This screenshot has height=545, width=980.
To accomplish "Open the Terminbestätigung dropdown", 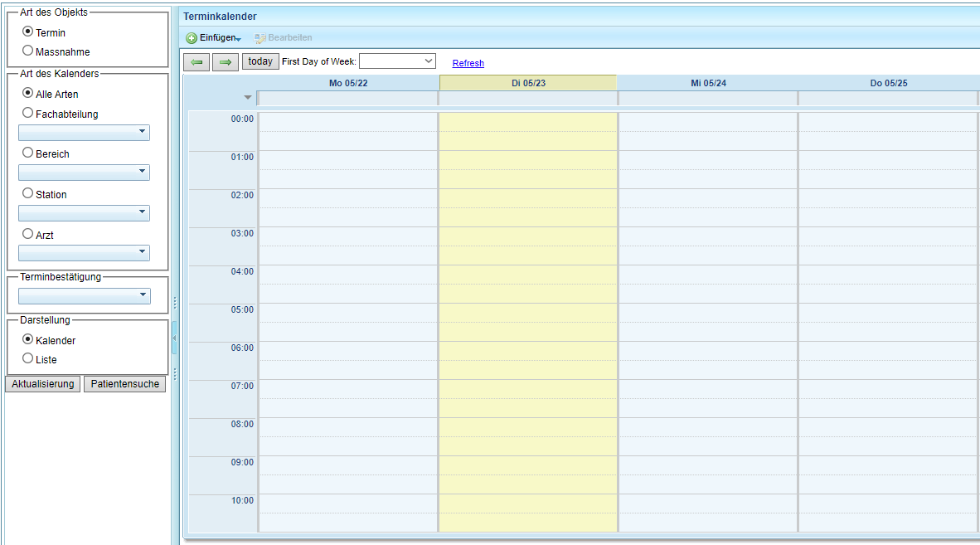I will [143, 295].
